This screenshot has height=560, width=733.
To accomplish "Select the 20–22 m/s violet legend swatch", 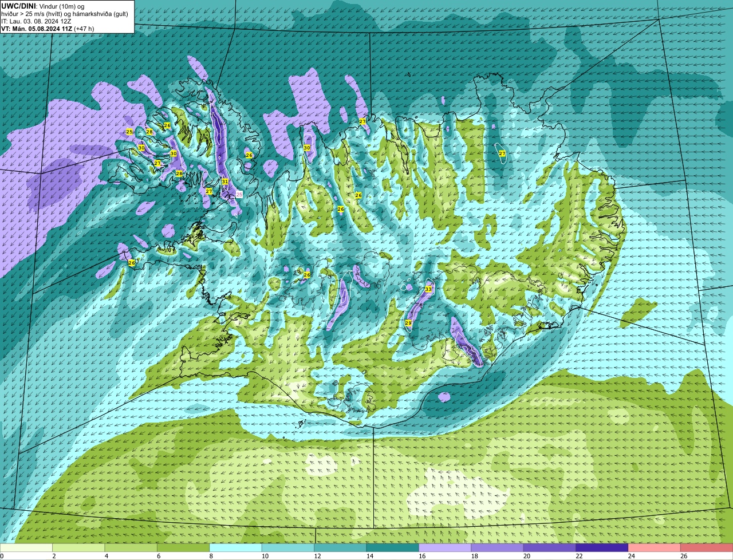I will point(550,547).
